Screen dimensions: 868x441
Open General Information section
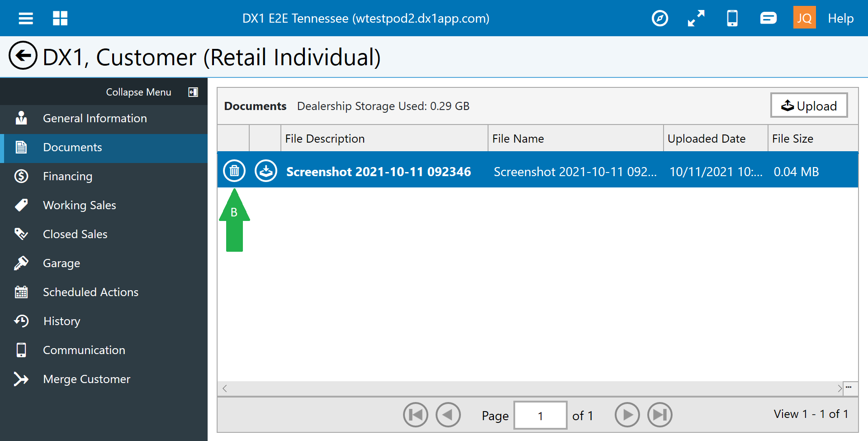(104, 119)
